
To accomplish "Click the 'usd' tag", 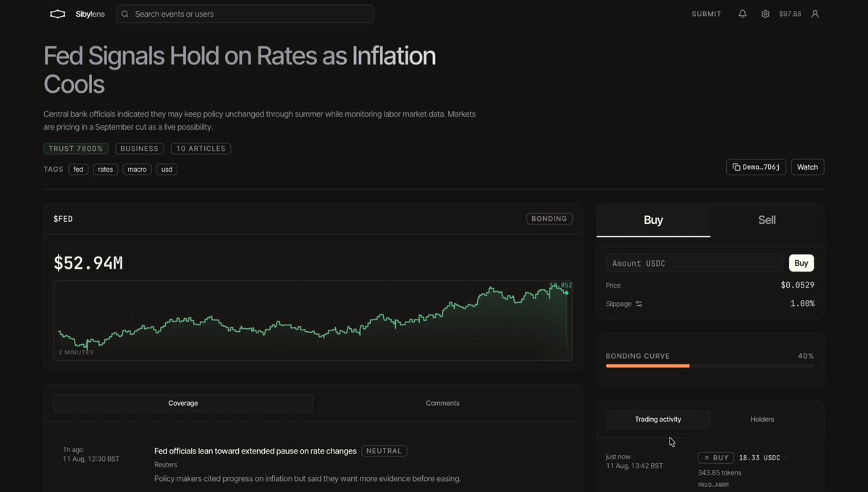I will click(x=167, y=170).
